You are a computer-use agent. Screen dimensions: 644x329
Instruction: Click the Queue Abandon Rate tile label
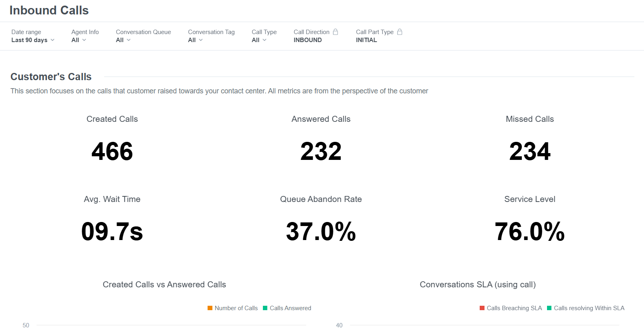(321, 199)
